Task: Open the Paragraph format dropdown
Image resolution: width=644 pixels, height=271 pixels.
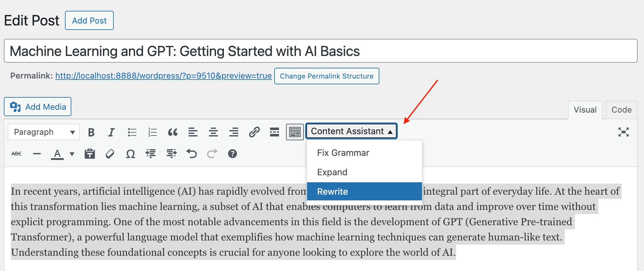Action: [x=44, y=132]
